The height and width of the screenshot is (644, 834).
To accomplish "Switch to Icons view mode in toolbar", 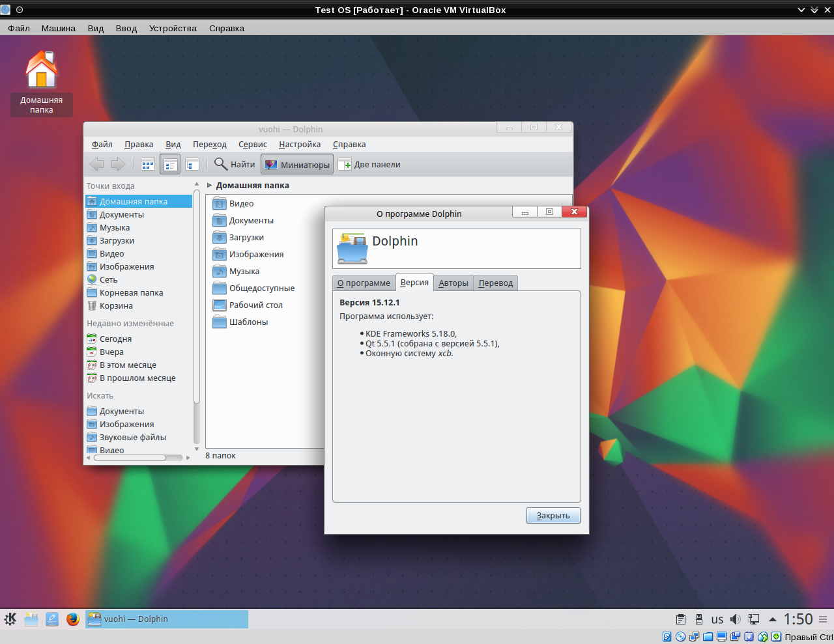I will [148, 165].
